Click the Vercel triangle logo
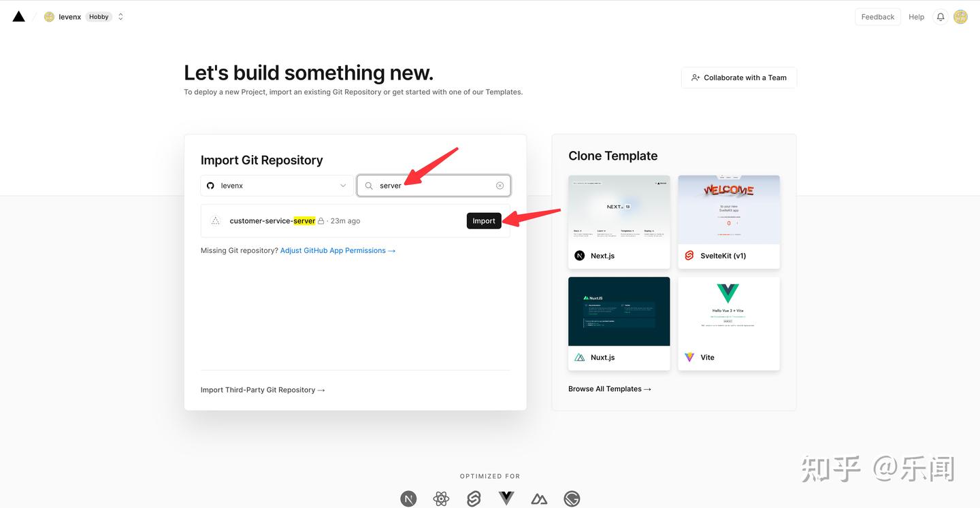The height and width of the screenshot is (508, 980). [x=19, y=16]
